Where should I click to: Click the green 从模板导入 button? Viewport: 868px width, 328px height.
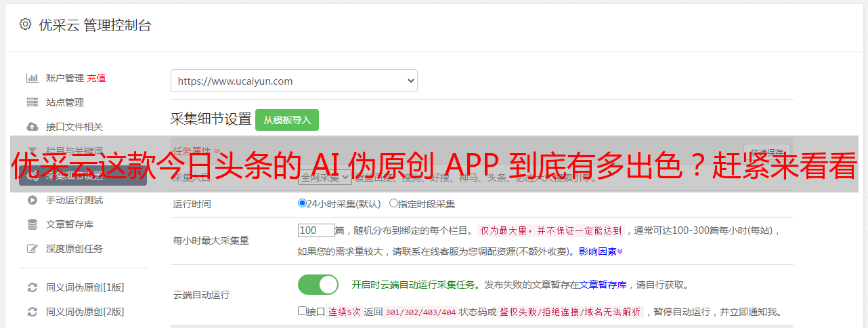(x=287, y=120)
